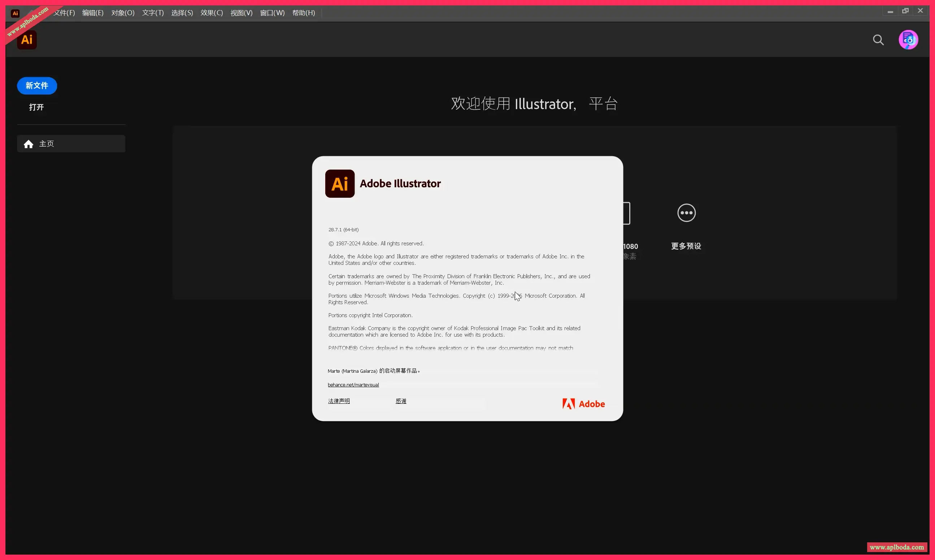Click the 打开 button

point(36,107)
